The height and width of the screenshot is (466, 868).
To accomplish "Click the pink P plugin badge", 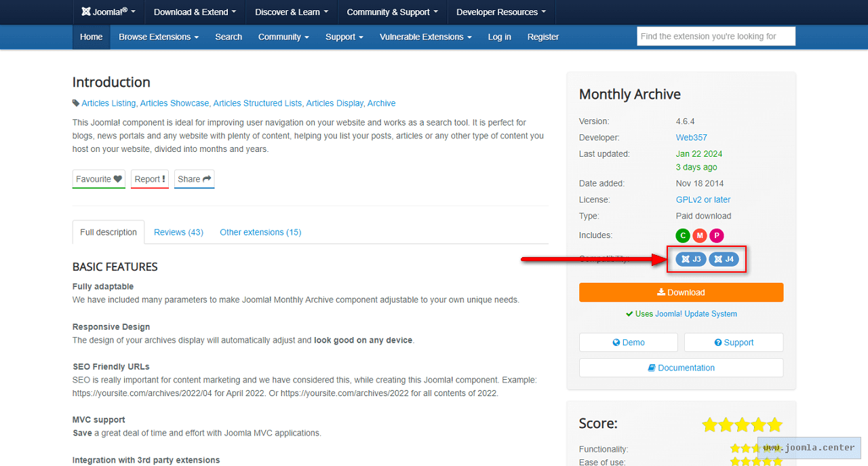I will pos(716,235).
